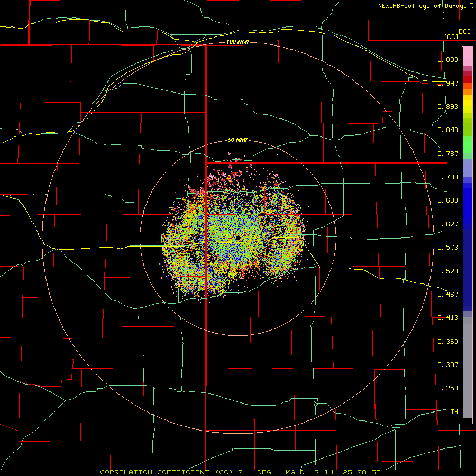Select the 0.840 scale value
Screen dimensions: 476x476
pyautogui.click(x=448, y=130)
